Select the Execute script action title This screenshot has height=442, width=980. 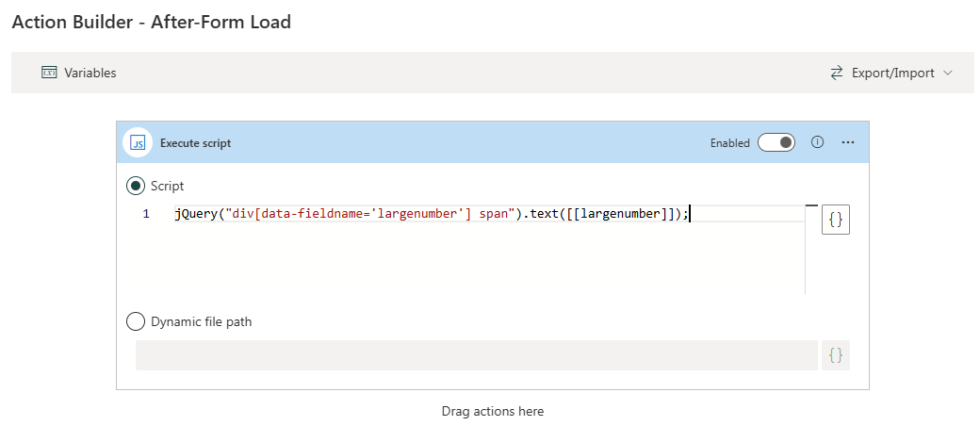click(195, 143)
